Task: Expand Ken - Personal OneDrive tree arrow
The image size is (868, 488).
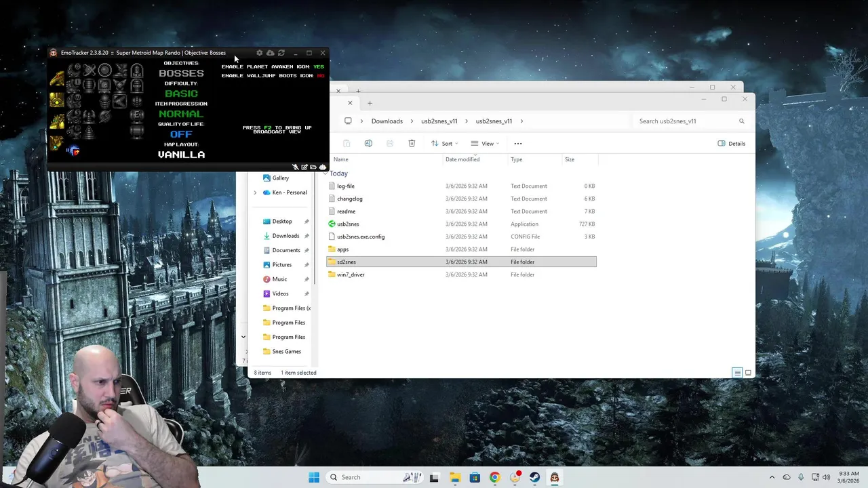Action: click(x=255, y=192)
